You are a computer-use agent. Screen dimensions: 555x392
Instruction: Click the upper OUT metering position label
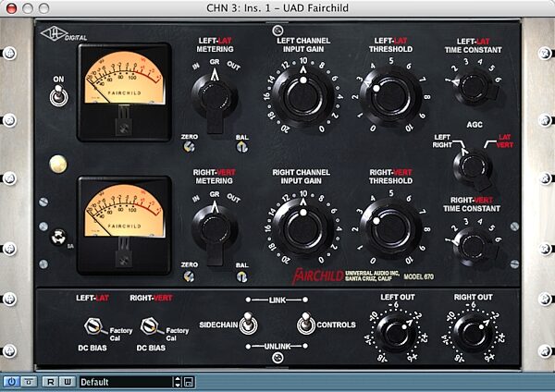click(234, 66)
